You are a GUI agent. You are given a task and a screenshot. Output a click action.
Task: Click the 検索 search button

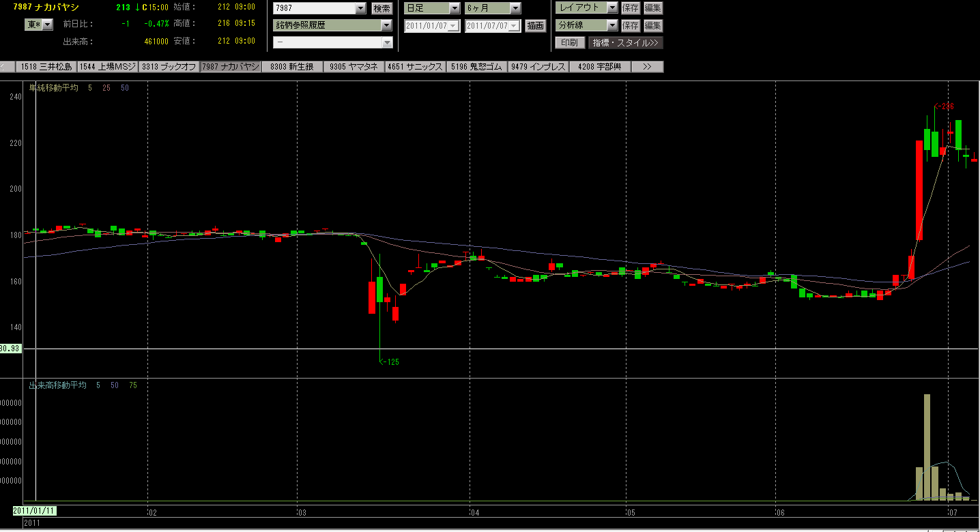381,9
